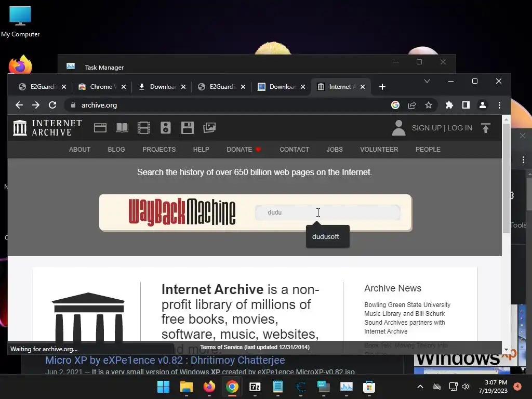Viewport: 532px width, 399px height.
Task: Open the Texts (book) icon
Action: (122, 128)
